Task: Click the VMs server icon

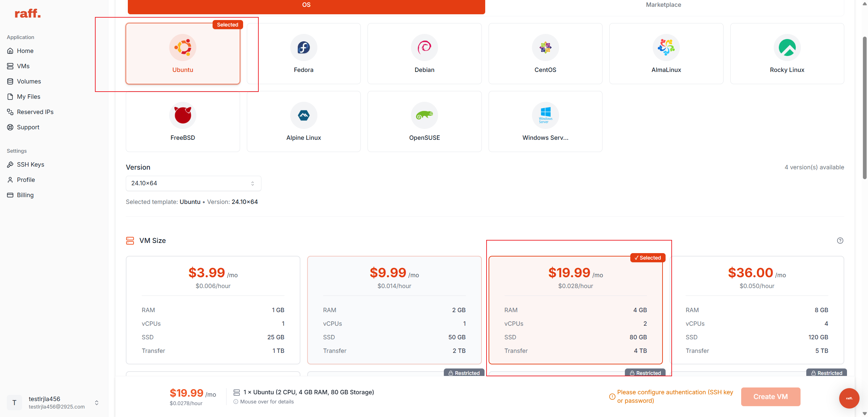Action: click(x=11, y=66)
